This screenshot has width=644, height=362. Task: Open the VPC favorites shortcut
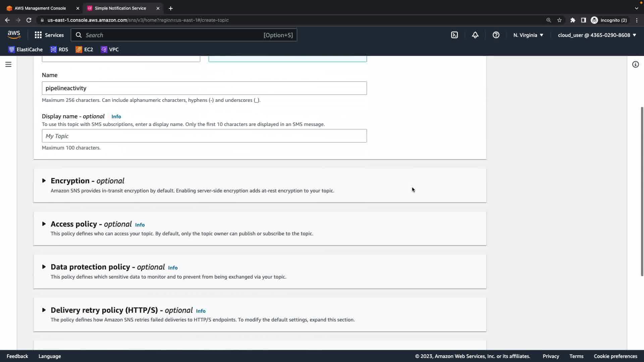110,50
